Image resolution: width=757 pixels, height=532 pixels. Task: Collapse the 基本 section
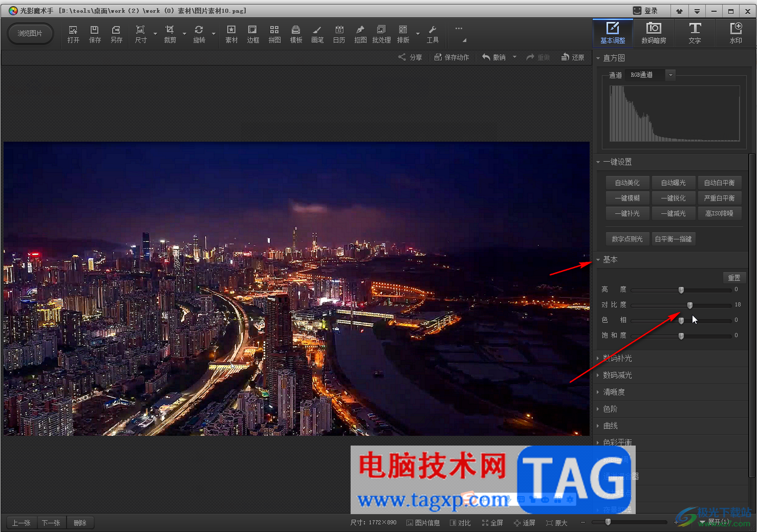pos(598,260)
